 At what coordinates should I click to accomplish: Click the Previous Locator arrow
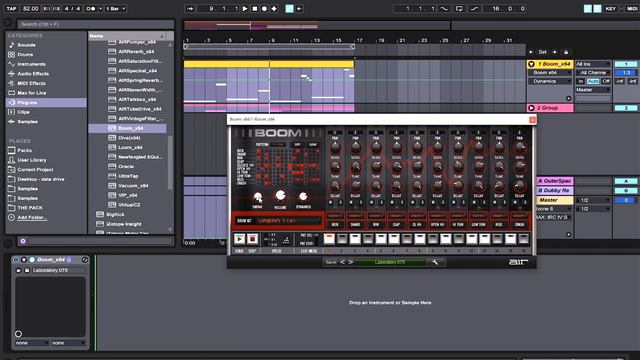pos(531,52)
